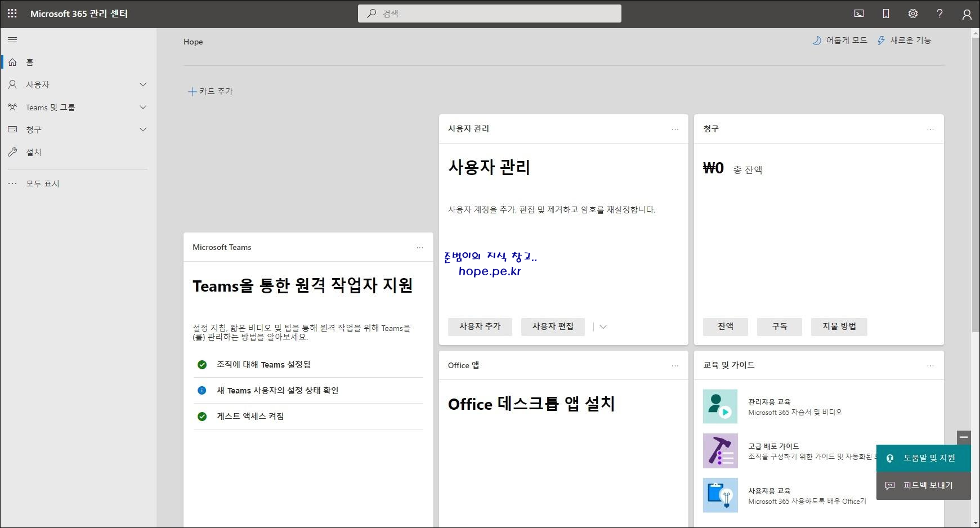Click Microsoft 365 관리 센터 title
Screen dimensions: 980x528
pos(79,14)
